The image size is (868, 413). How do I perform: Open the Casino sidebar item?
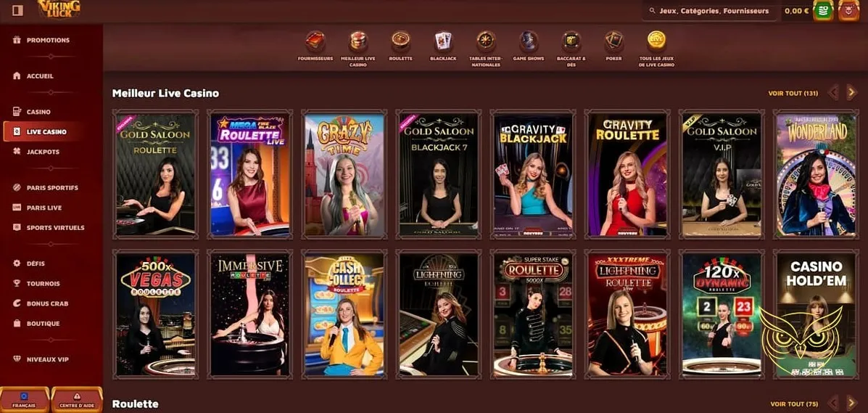pyautogui.click(x=32, y=112)
